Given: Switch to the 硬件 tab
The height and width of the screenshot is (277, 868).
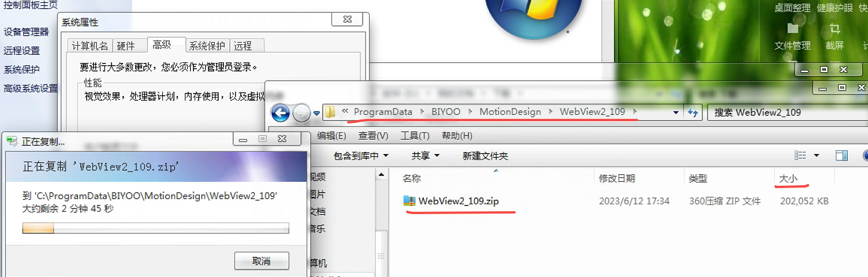Looking at the screenshot, I should (126, 46).
